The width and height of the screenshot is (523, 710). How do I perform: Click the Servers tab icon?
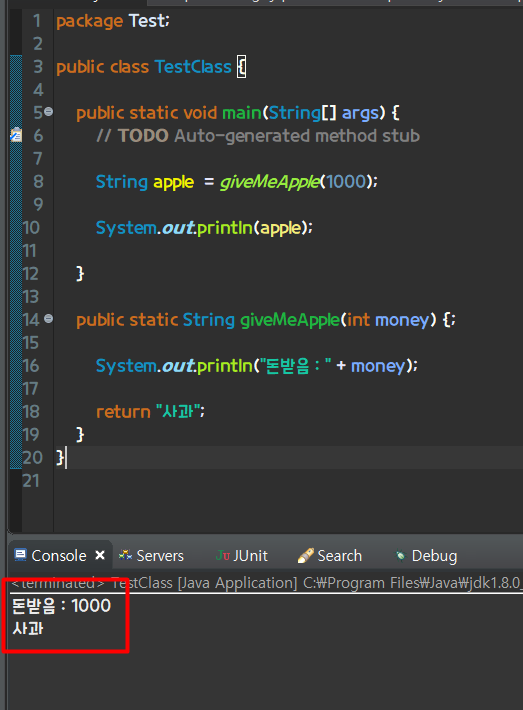(125, 555)
